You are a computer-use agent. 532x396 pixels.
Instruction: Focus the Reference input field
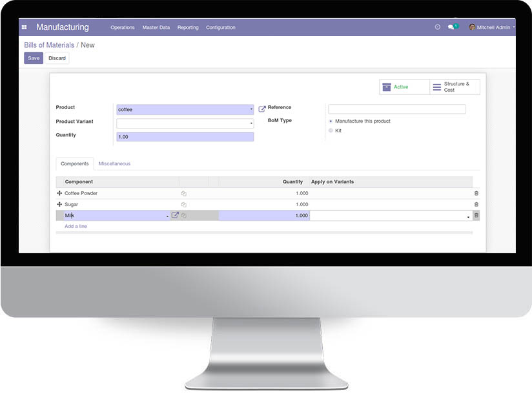(397, 109)
